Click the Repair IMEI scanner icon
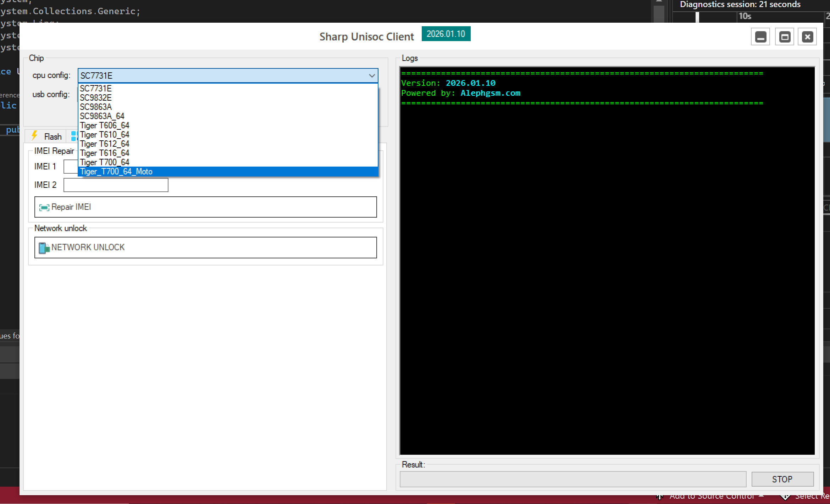 44,207
